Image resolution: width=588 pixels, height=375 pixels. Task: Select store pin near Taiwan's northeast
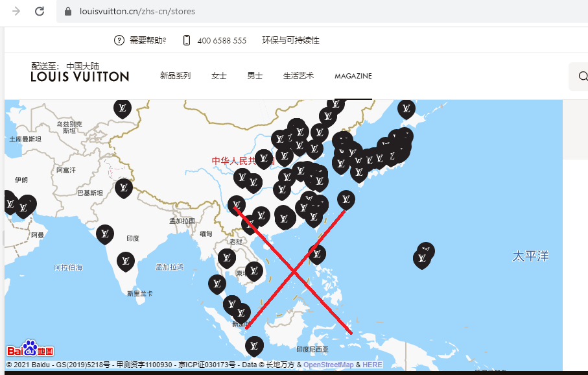coord(346,199)
